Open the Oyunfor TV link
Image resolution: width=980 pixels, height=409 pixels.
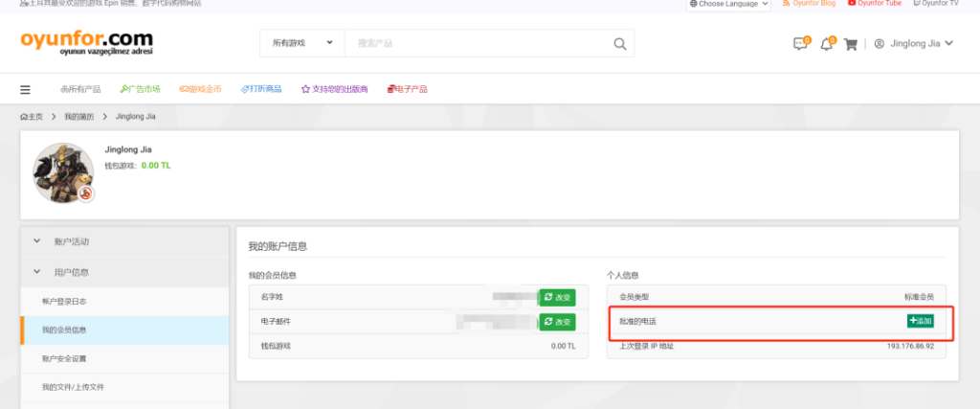(936, 3)
